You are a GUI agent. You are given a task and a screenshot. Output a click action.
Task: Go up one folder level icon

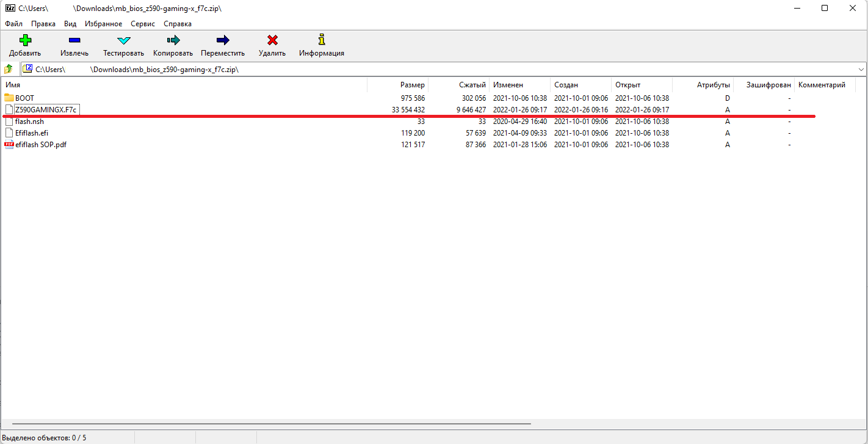click(9, 69)
